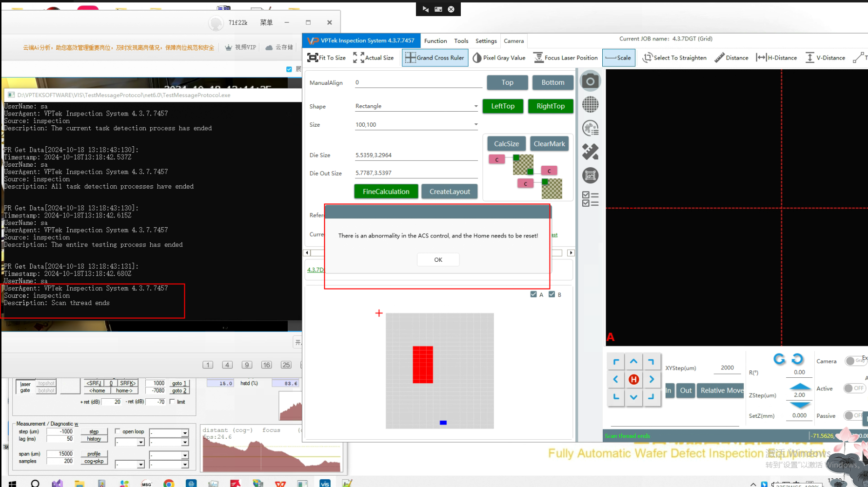Open the dropdown beside the profile button
Screen dimensions: 868x487
click(169, 455)
